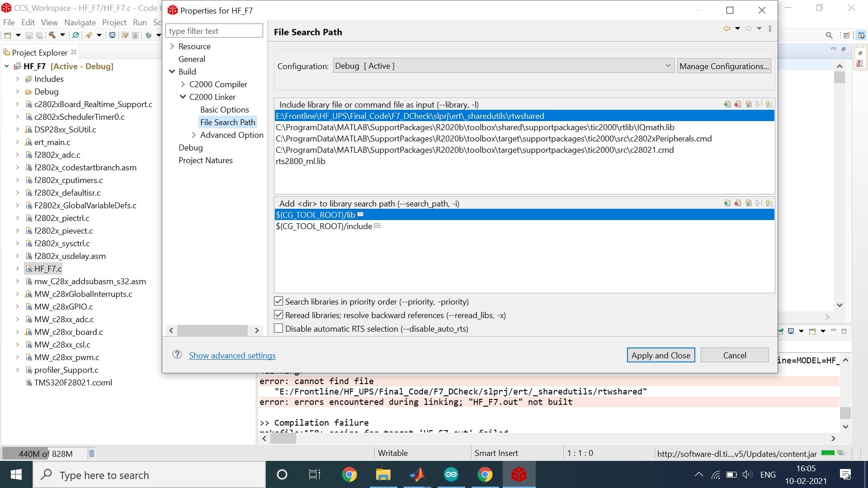This screenshot has width=868, height=488.
Task: Open the Project menu
Action: 114,22
